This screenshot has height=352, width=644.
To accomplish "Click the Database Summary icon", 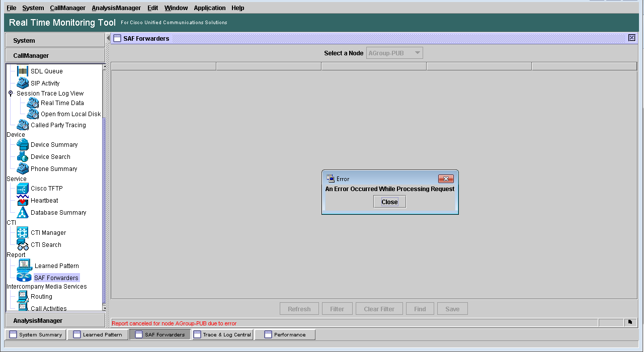I will [23, 212].
